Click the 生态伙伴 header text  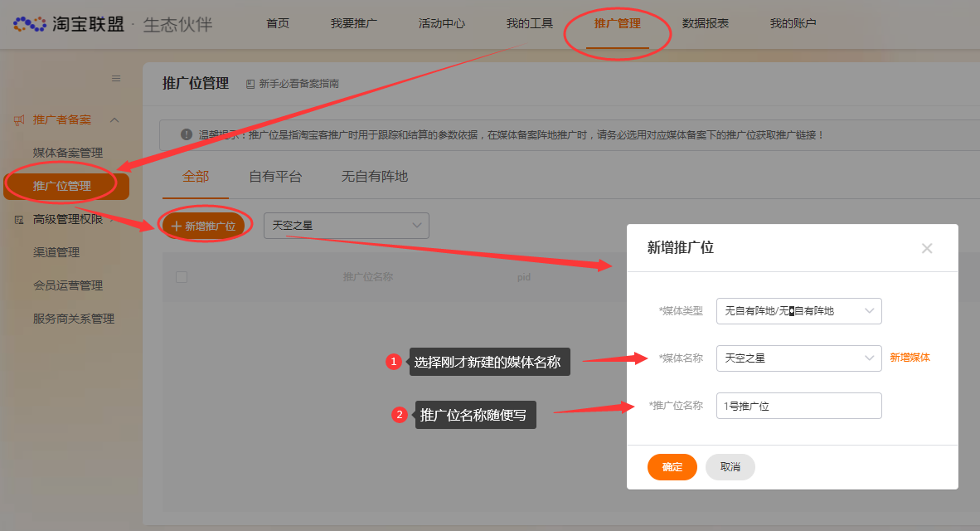point(178,24)
